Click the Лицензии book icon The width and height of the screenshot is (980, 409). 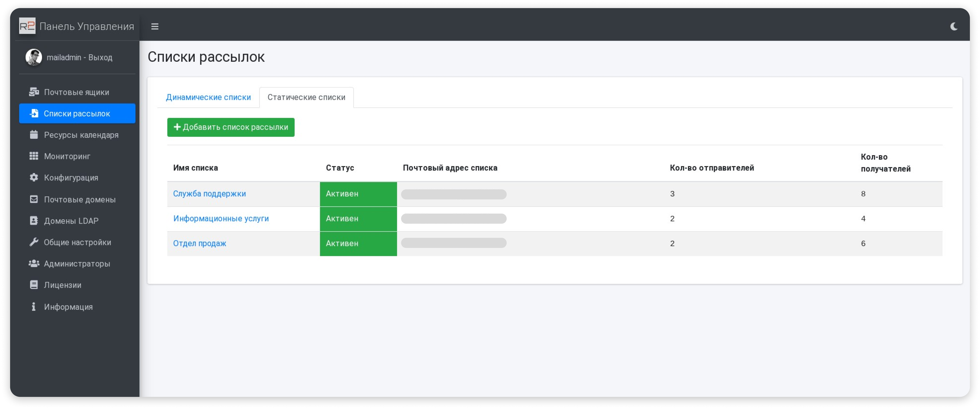coord(34,285)
